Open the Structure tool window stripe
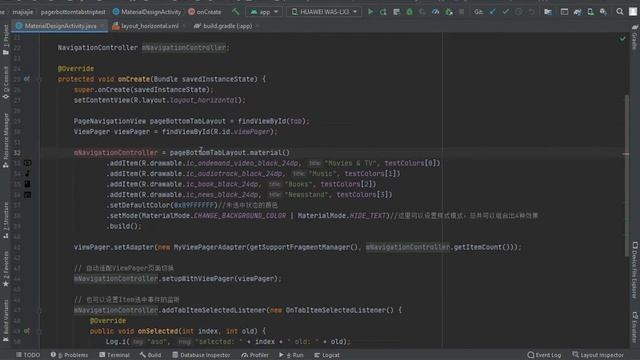The image size is (640, 360). [x=6, y=220]
